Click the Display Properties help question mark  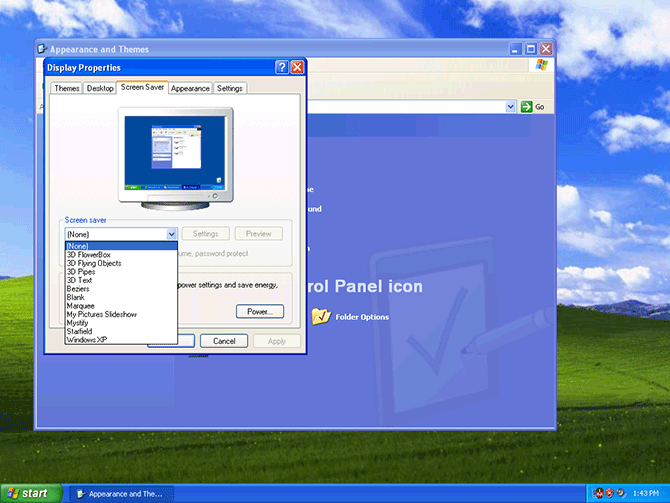[282, 68]
